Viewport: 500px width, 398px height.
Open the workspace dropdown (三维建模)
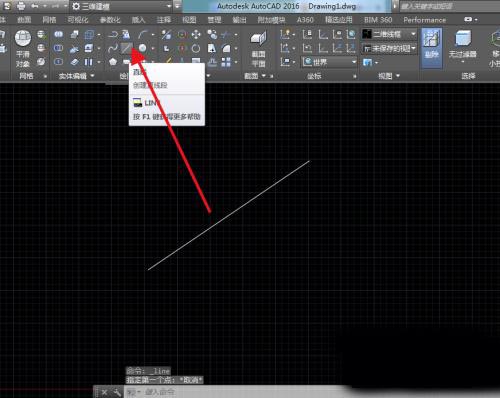[122, 6]
